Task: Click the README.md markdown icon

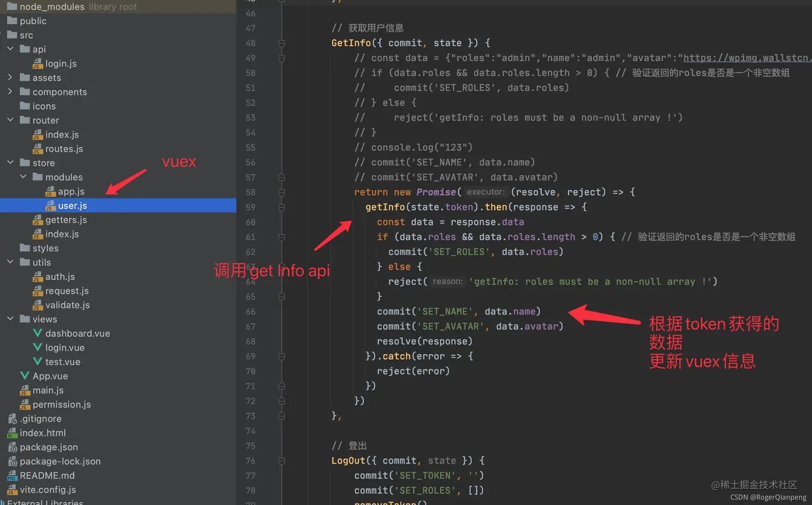Action: [x=12, y=475]
